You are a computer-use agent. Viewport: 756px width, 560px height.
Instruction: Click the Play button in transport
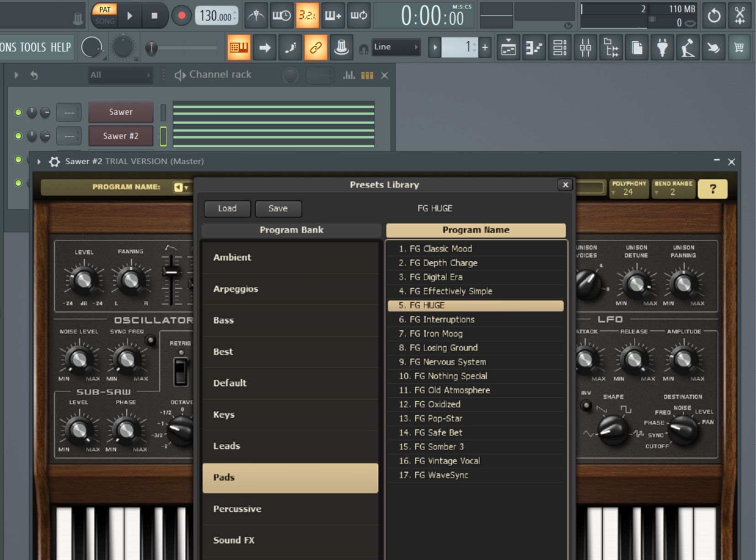click(129, 16)
